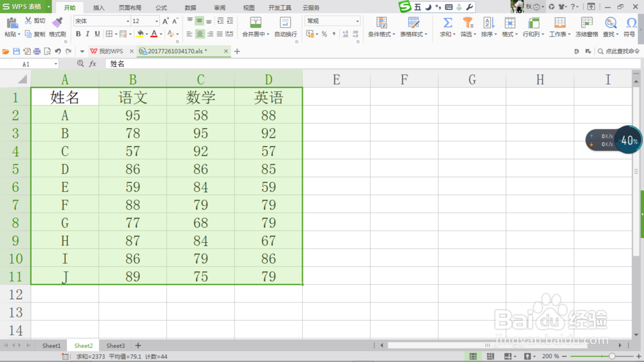Open the 页面布局 (Page Layout) tab
Viewport: 644px width, 362px height.
tap(130, 8)
